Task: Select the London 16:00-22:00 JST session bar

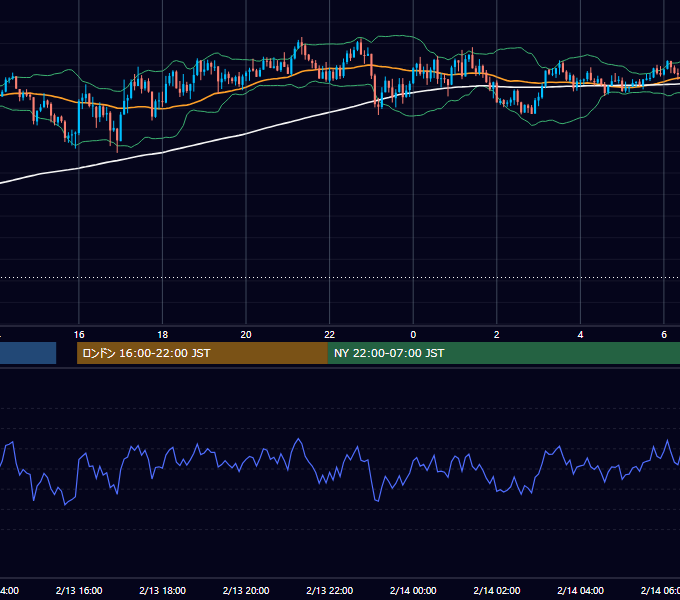Action: point(202,353)
